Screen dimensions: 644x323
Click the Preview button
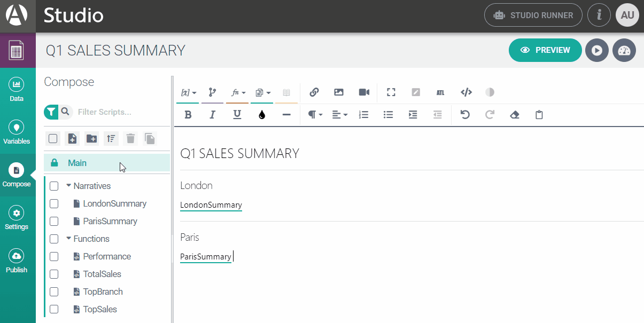pos(545,50)
